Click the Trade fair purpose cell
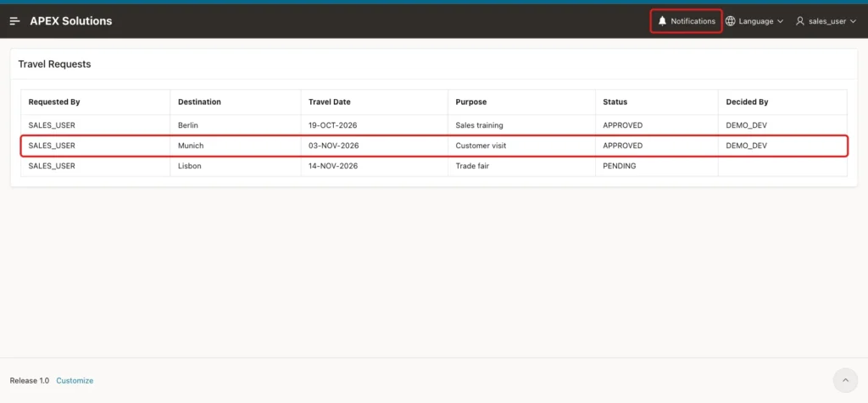This screenshot has height=403, width=868. tap(472, 166)
